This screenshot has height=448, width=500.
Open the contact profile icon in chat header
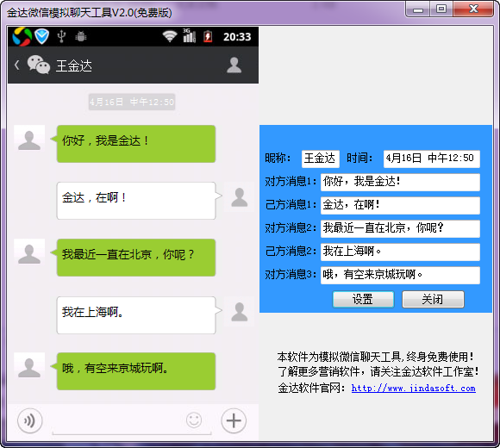tap(234, 65)
